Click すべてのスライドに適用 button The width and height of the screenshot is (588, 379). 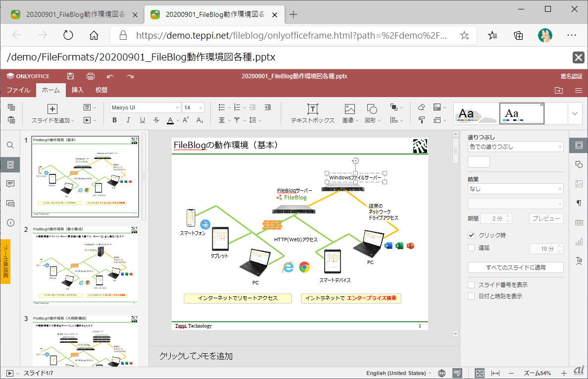pyautogui.click(x=515, y=268)
